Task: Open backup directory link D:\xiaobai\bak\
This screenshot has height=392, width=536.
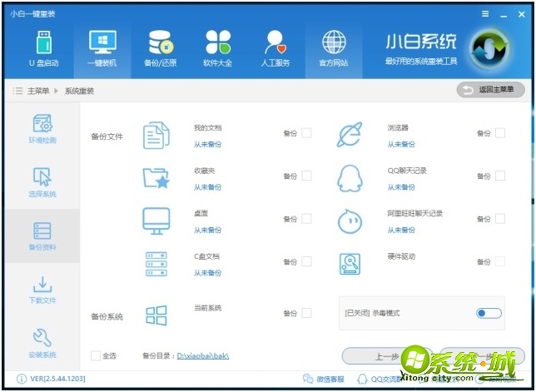Action: pos(203,356)
